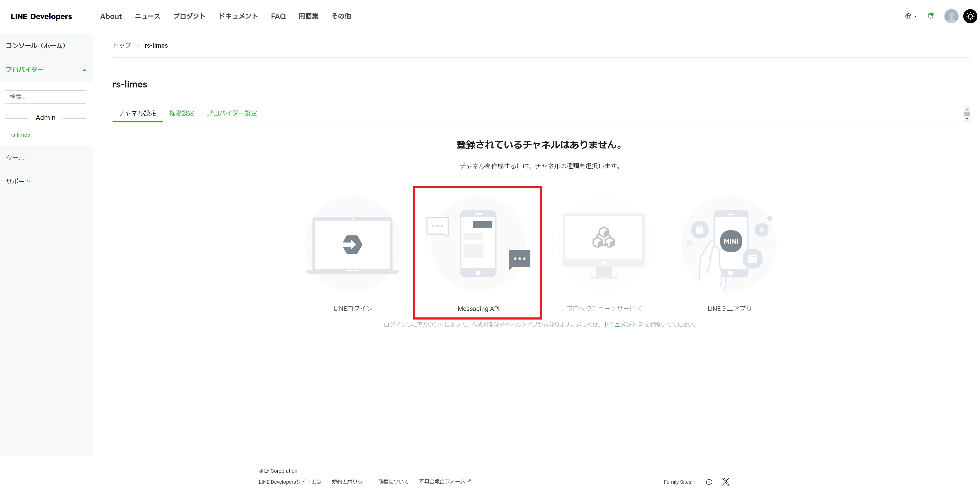Select the Messaging API channel icon
The width and height of the screenshot is (980, 495).
pos(478,244)
